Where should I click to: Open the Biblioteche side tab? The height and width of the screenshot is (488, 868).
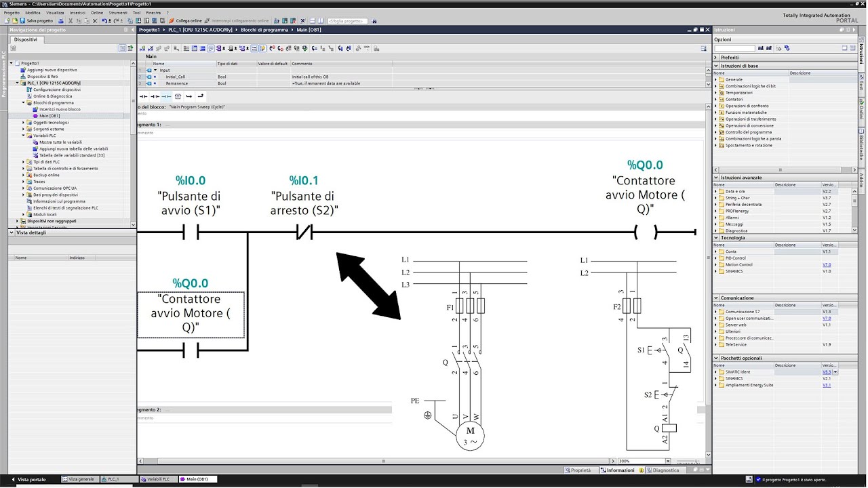tap(862, 146)
